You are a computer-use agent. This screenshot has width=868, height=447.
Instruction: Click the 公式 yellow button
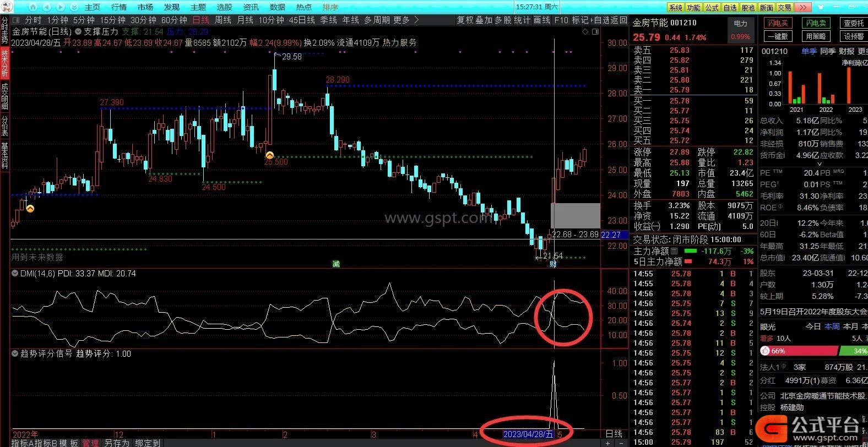pos(712,7)
